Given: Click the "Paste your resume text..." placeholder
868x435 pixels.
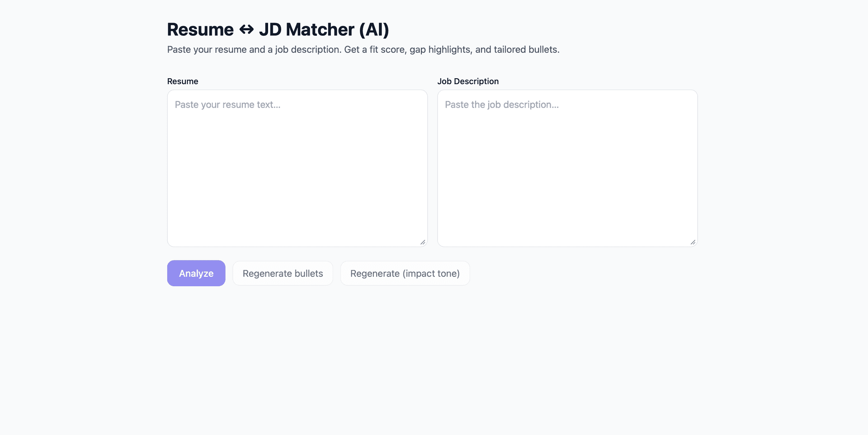Looking at the screenshot, I should [227, 105].
